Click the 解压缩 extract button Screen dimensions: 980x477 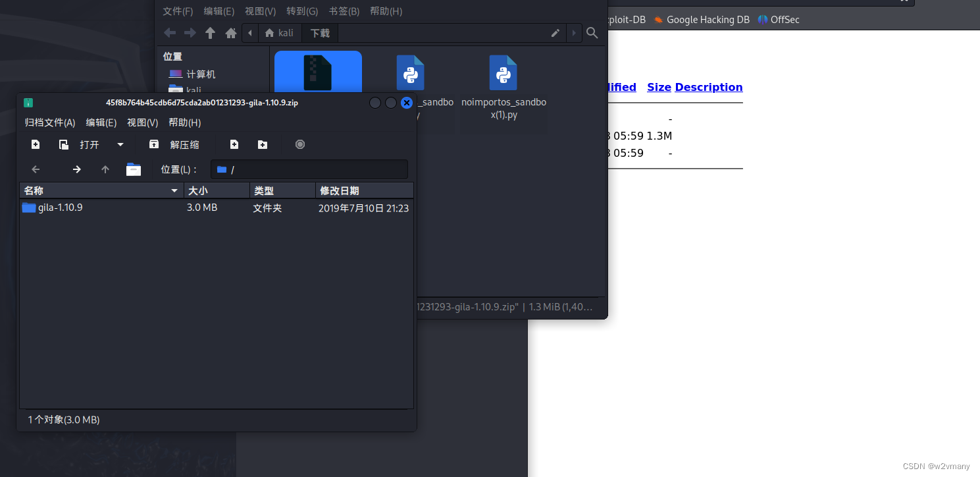point(174,144)
